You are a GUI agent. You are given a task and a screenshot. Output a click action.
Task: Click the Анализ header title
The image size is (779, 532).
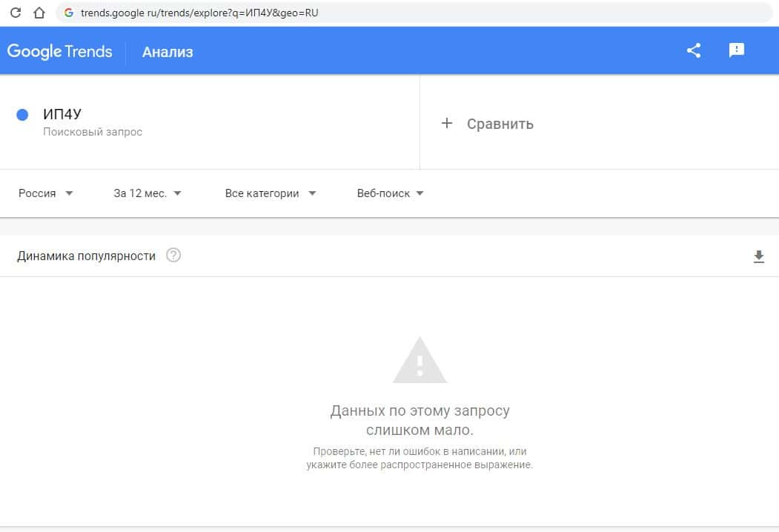(x=168, y=52)
